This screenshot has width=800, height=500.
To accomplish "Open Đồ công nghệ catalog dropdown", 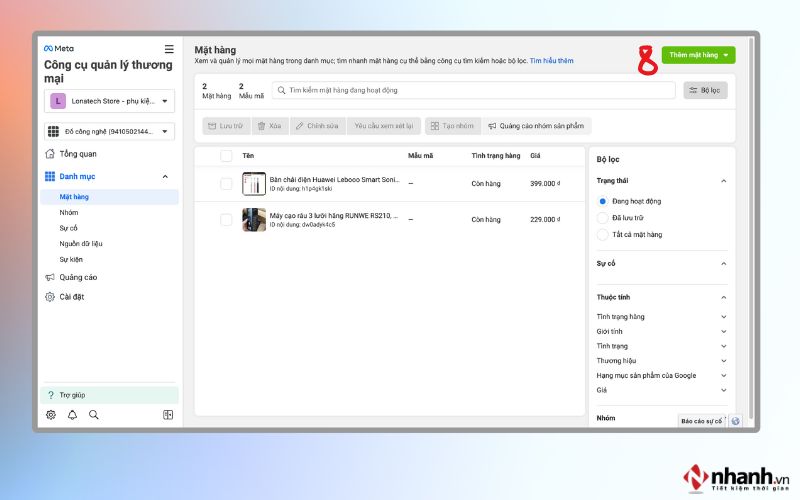I will (109, 132).
